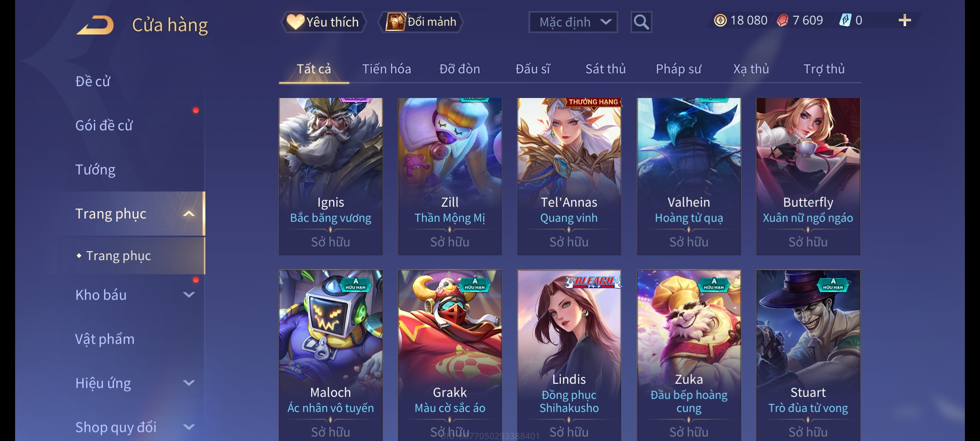The height and width of the screenshot is (441, 980).
Task: Tap the heart icon in Yêu thích
Action: 295,22
